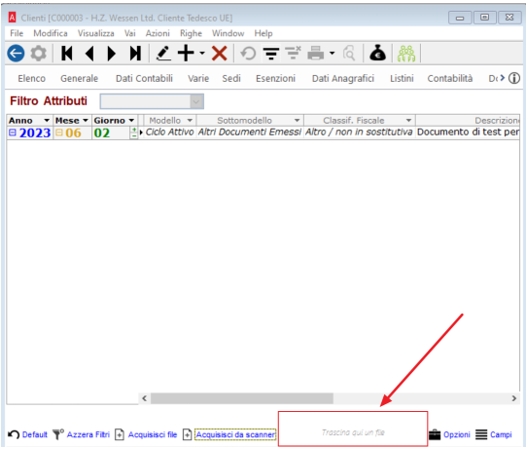Image resolution: width=528 pixels, height=451 pixels.
Task: Go to next record arrow
Action: point(111,53)
